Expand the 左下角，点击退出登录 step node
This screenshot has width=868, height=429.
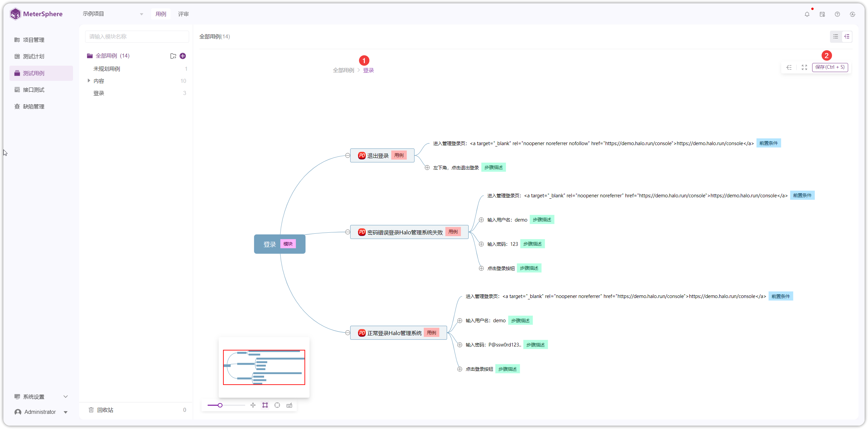click(x=427, y=168)
